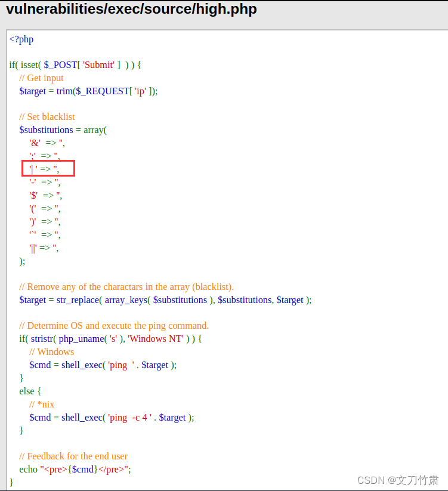The image size is (448, 491).
Task: Click the str_replace( array_keys line
Action: point(165,300)
